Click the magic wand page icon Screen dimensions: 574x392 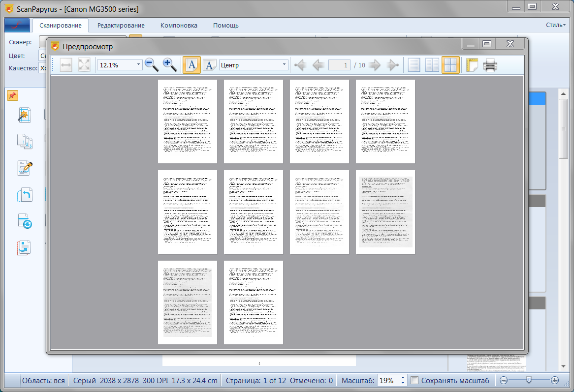coord(24,115)
